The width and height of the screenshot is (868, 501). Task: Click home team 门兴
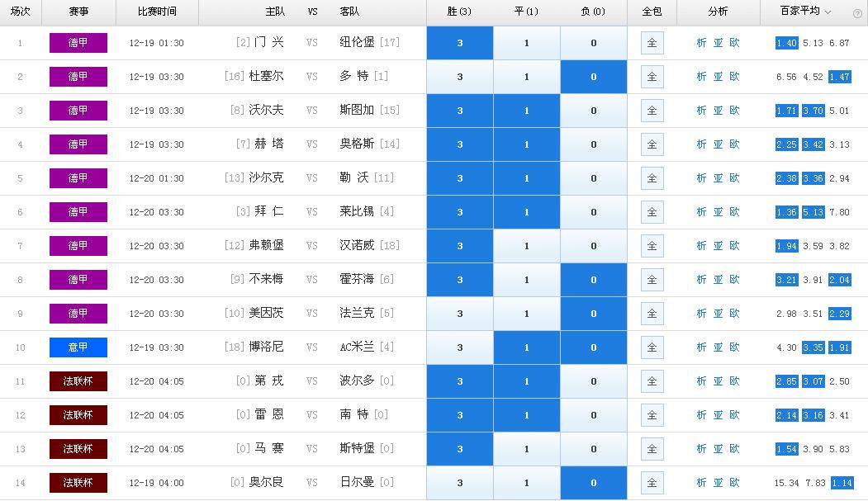tap(269, 42)
